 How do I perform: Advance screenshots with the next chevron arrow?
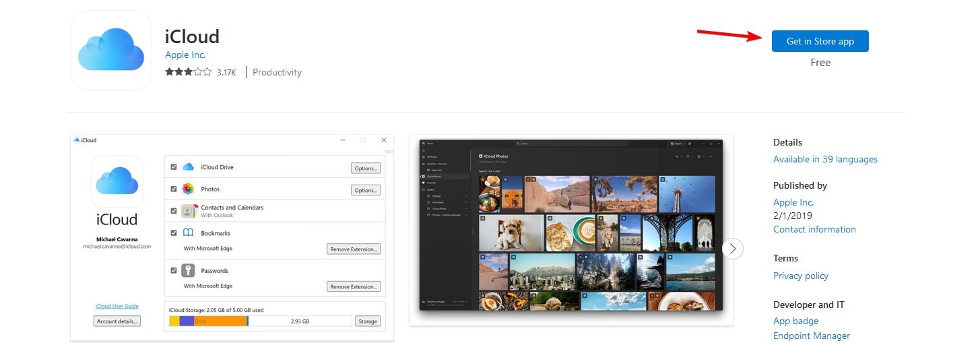[x=733, y=249]
